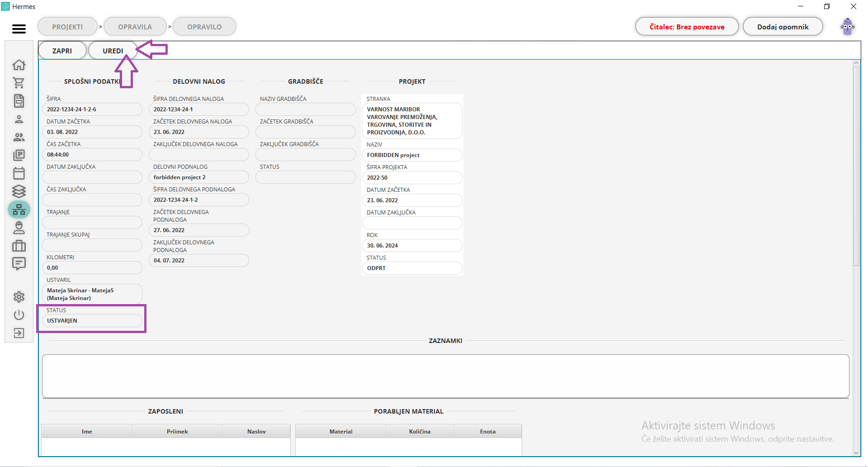Screen dimensions: 868x467
Task: Click the scrollbar down arrow
Action: (x=856, y=453)
